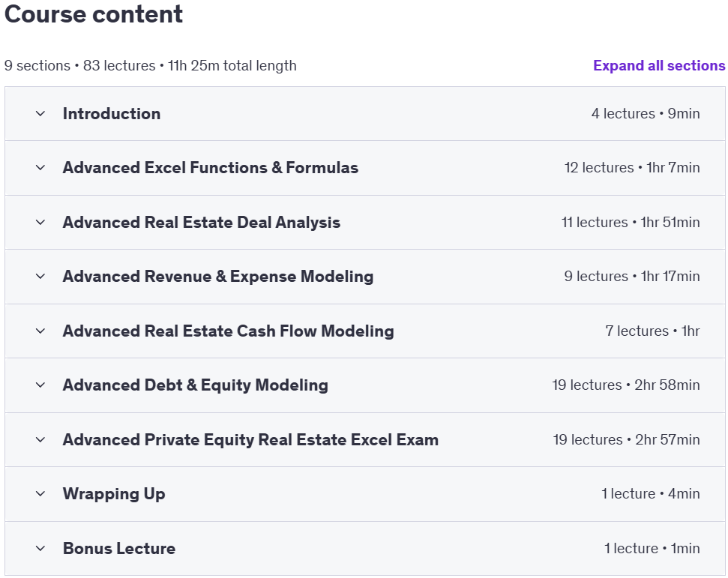Open the Introduction section title
Image resolution: width=728 pixels, height=578 pixels.
[112, 114]
